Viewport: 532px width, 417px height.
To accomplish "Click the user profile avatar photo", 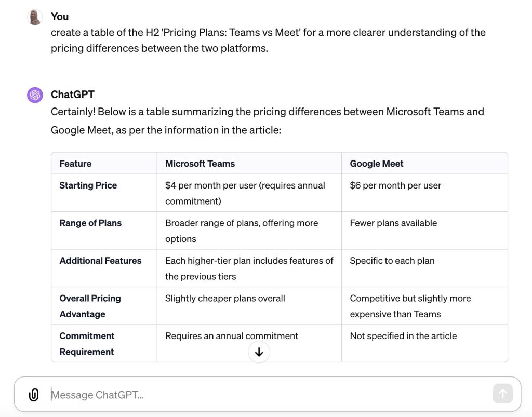I will (35, 17).
